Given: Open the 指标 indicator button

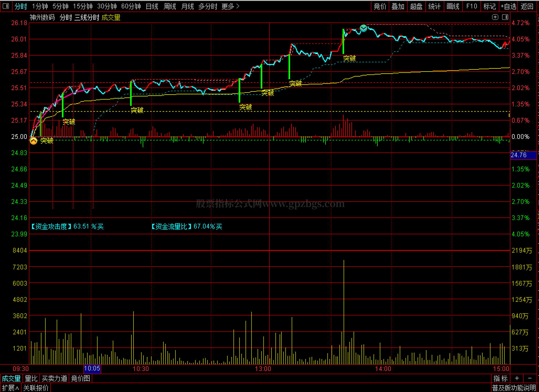Looking at the screenshot, I should pyautogui.click(x=500, y=378).
